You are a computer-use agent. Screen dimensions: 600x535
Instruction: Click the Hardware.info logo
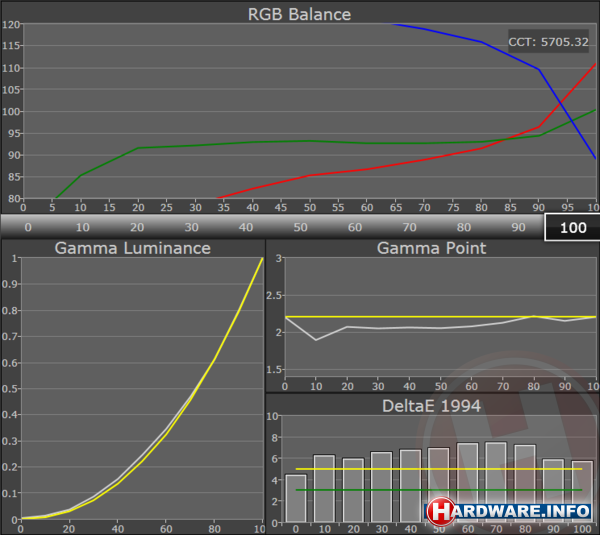point(508,511)
